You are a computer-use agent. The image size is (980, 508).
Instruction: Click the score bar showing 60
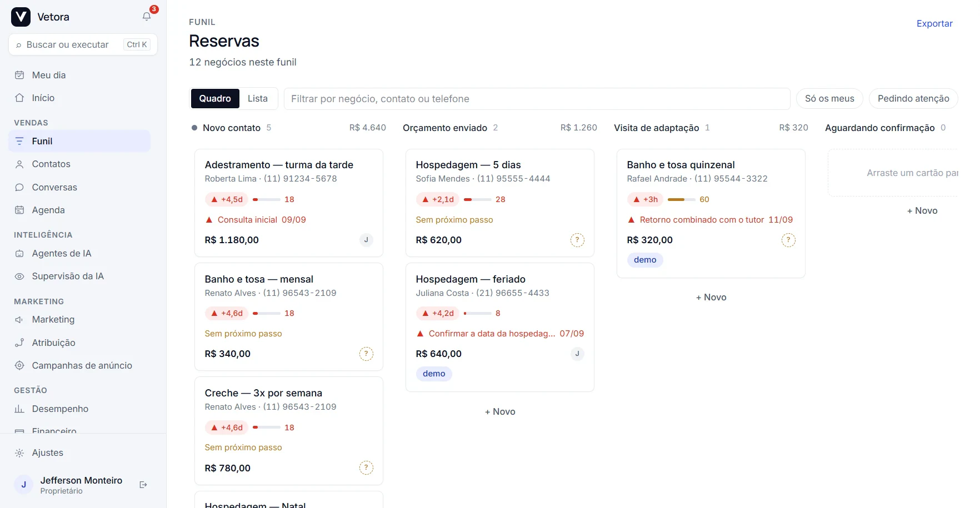pyautogui.click(x=682, y=199)
